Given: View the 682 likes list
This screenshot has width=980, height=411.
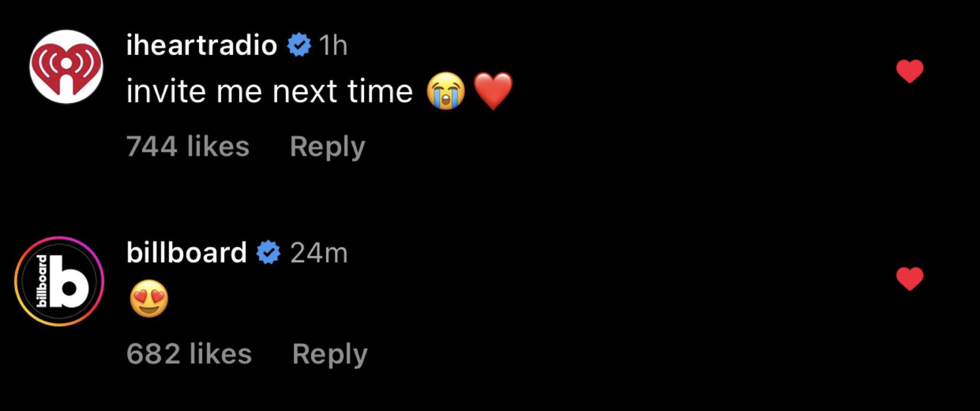Looking at the screenshot, I should click(x=189, y=354).
